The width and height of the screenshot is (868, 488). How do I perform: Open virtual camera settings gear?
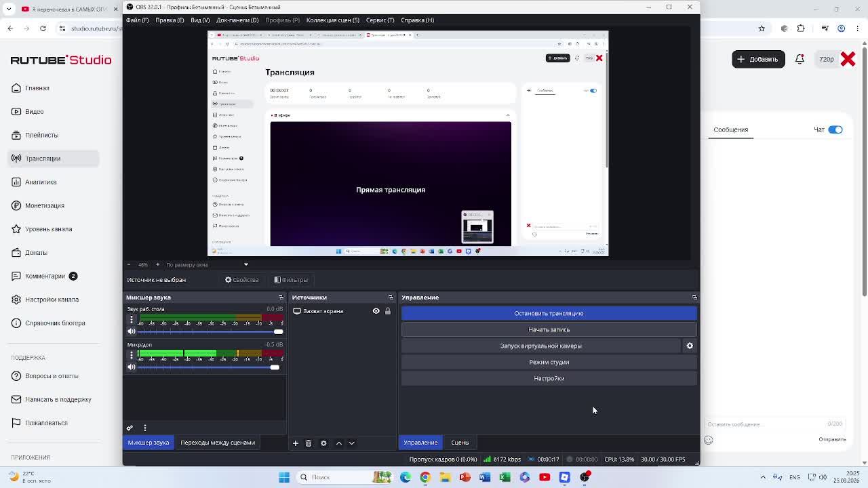coord(690,346)
